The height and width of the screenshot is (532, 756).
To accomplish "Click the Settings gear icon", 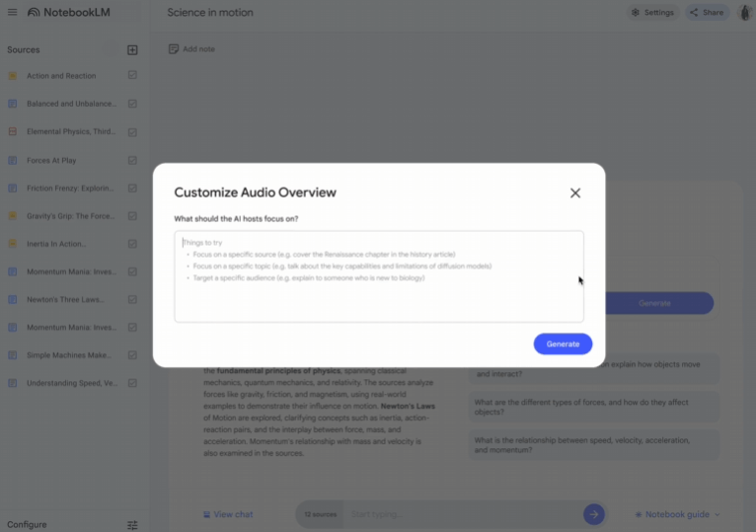I will [x=636, y=13].
